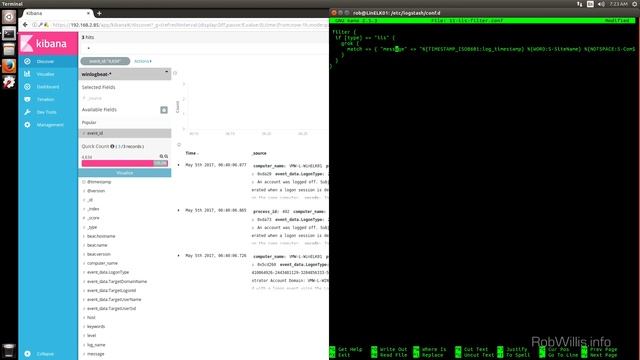Screen dimensions: 640x360
Task: Click the Kibana logo
Action: [x=48, y=44]
